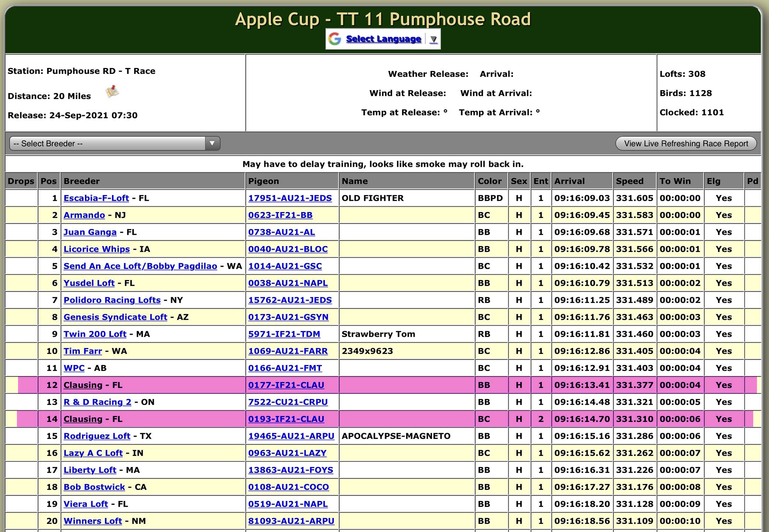The width and height of the screenshot is (769, 532).
Task: Click the Speed column header
Action: (x=630, y=181)
